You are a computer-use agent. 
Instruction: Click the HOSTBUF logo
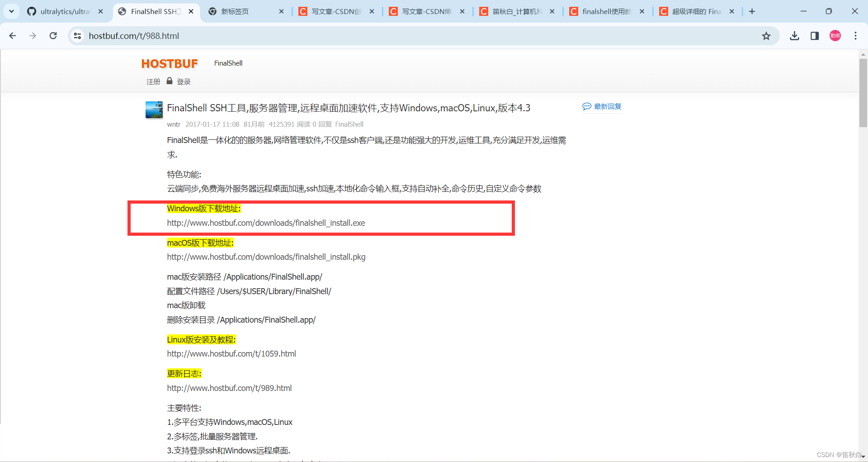click(170, 64)
